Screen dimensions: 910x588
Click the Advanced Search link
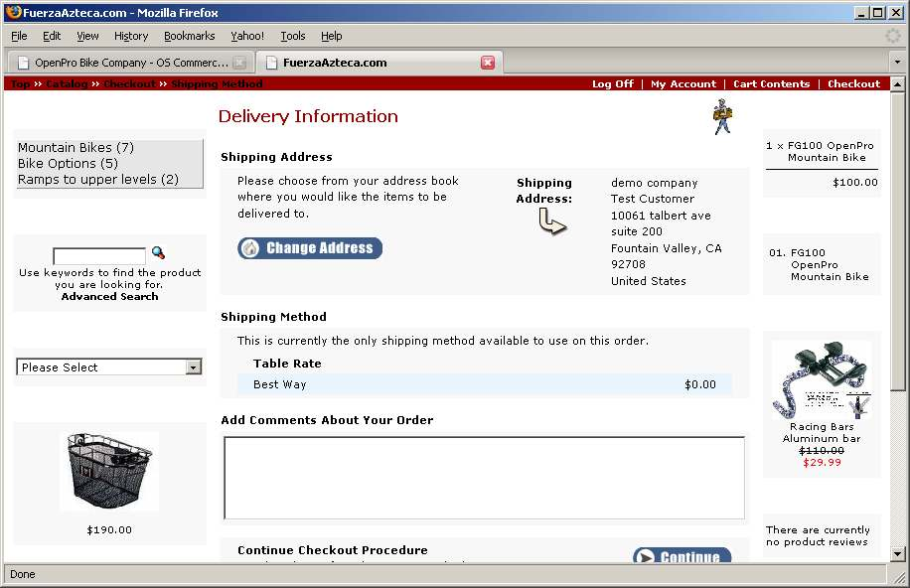pyautogui.click(x=109, y=297)
